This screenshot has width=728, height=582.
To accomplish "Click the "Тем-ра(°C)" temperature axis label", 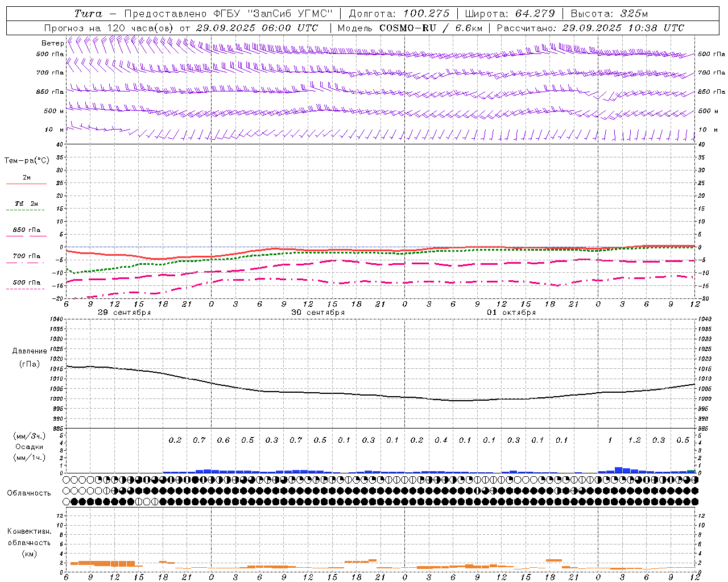I will pos(27,161).
